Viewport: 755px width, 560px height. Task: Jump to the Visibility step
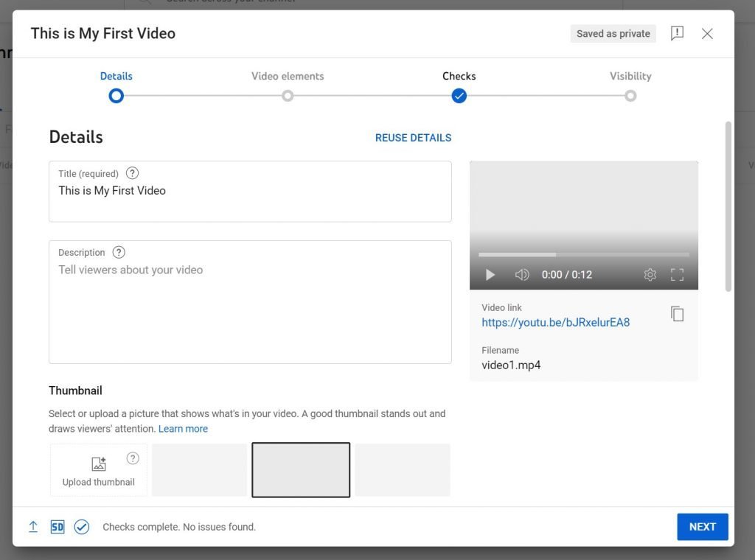tap(630, 95)
